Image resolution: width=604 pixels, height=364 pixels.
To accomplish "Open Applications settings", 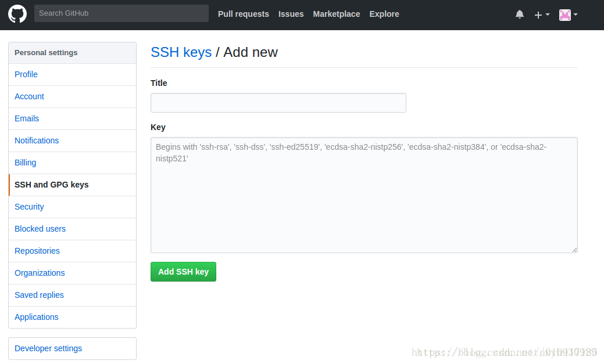I will [73, 317].
